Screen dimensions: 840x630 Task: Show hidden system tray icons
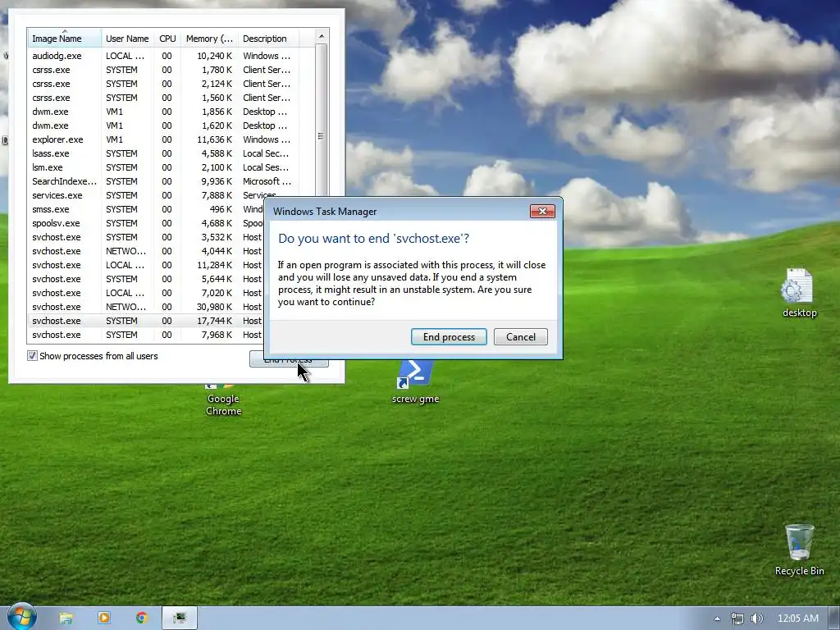click(717, 619)
